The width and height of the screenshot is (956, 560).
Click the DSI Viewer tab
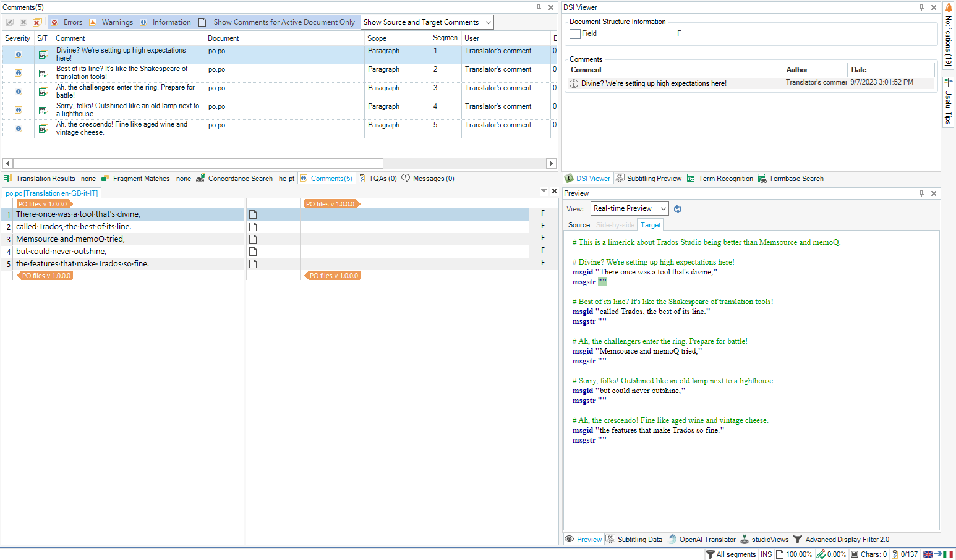click(587, 179)
